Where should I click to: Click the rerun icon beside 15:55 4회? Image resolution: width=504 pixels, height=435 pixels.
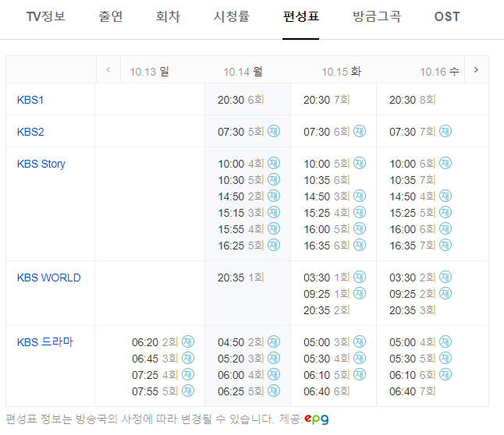click(x=274, y=228)
